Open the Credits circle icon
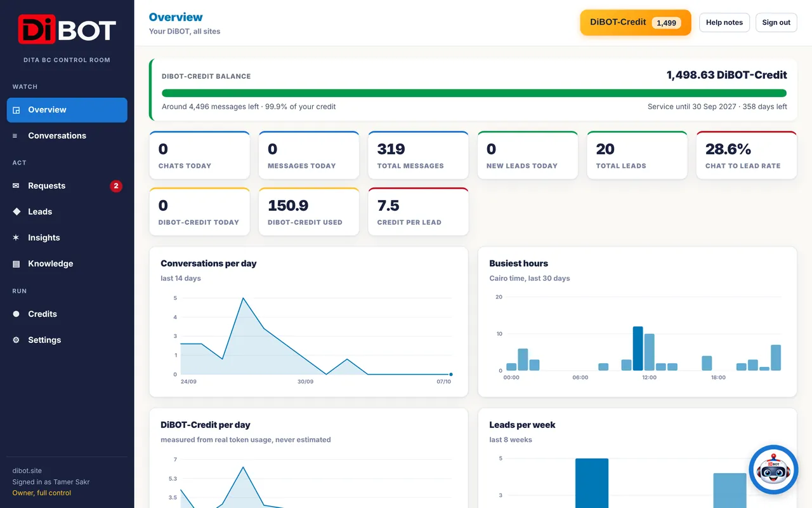This screenshot has width=812, height=508. coord(16,314)
